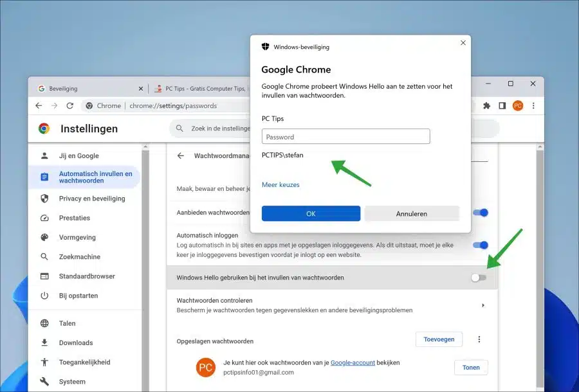Click the Bij opstarten label in sidebar
Image resolution: width=579 pixels, height=392 pixels.
[x=78, y=296]
